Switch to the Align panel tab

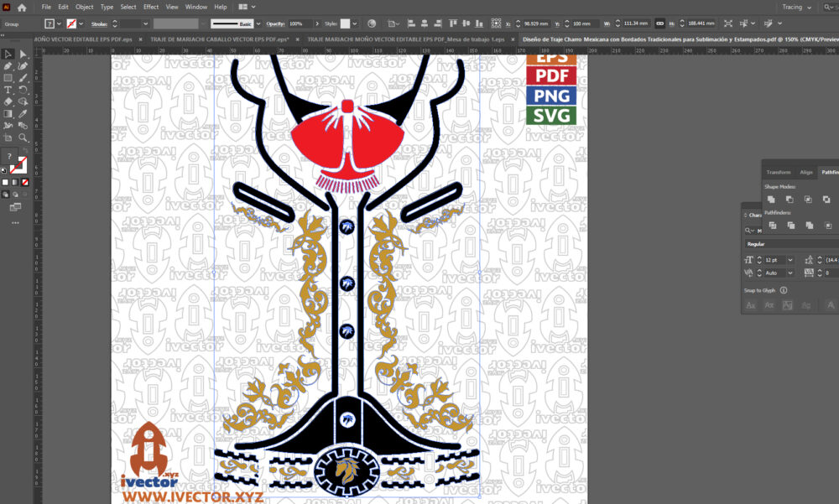pyautogui.click(x=805, y=172)
